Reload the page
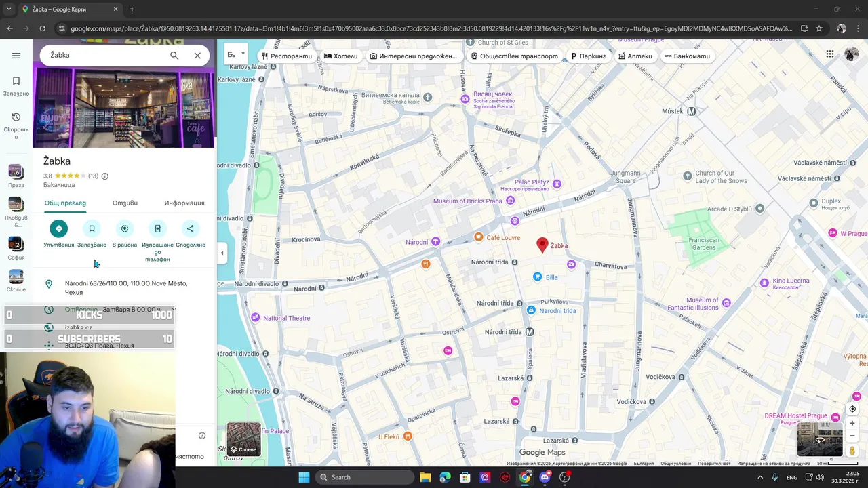 [42, 28]
